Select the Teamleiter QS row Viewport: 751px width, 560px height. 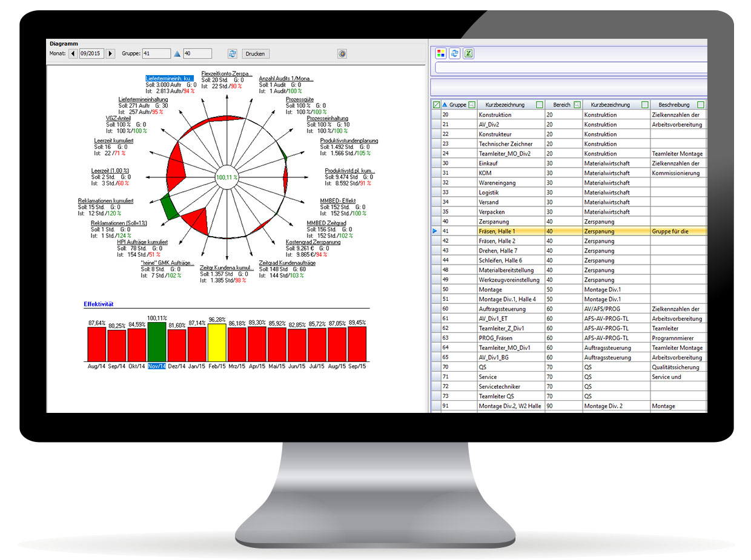[x=569, y=396]
